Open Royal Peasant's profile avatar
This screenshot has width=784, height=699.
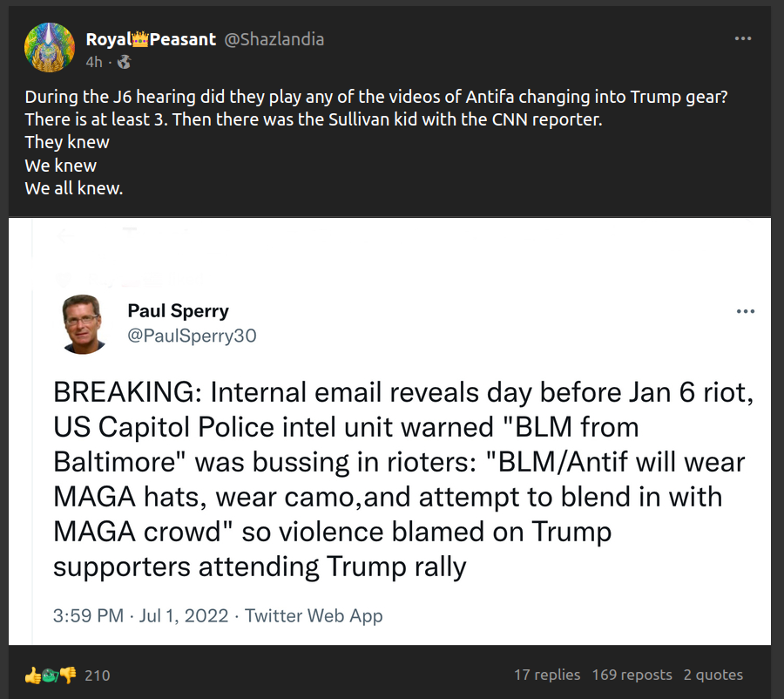click(x=49, y=48)
